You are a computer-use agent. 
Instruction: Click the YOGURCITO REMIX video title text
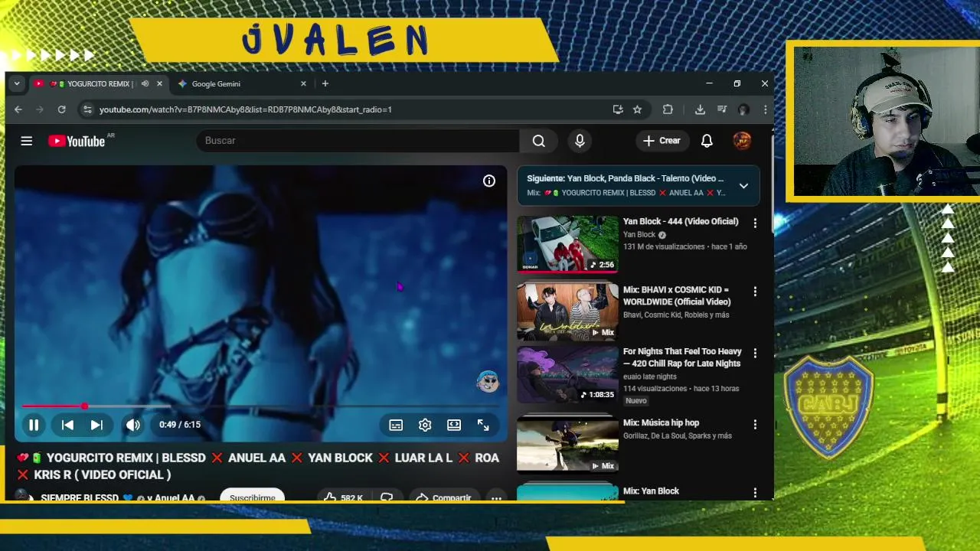pyautogui.click(x=257, y=466)
